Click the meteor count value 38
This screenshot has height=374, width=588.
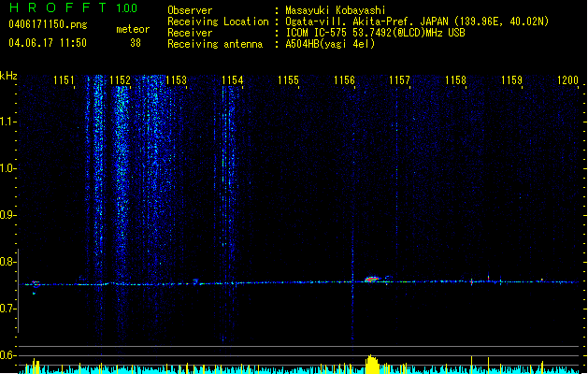[x=136, y=43]
